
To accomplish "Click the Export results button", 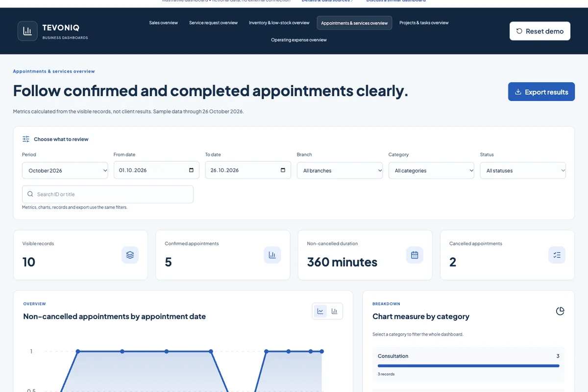I will (541, 92).
